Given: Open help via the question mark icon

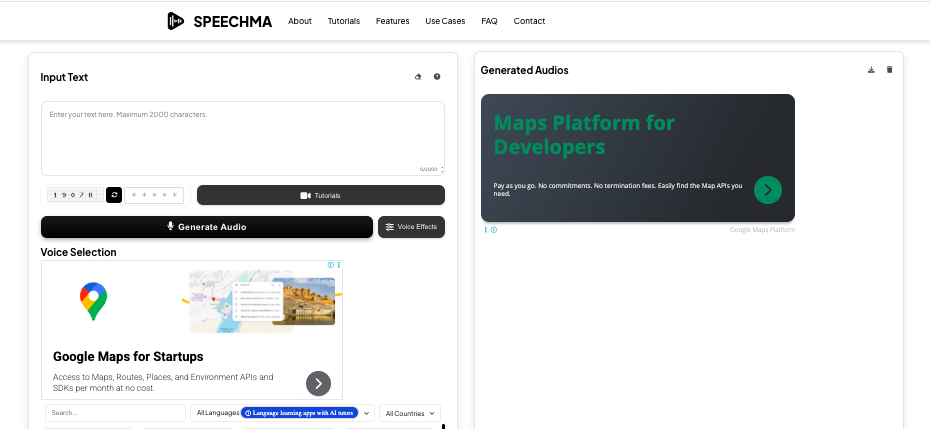Looking at the screenshot, I should click(437, 77).
